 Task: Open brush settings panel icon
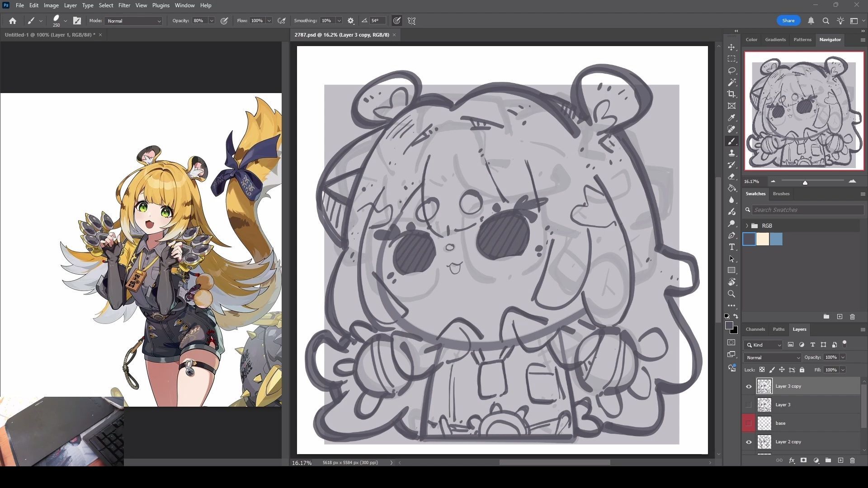pos(77,21)
